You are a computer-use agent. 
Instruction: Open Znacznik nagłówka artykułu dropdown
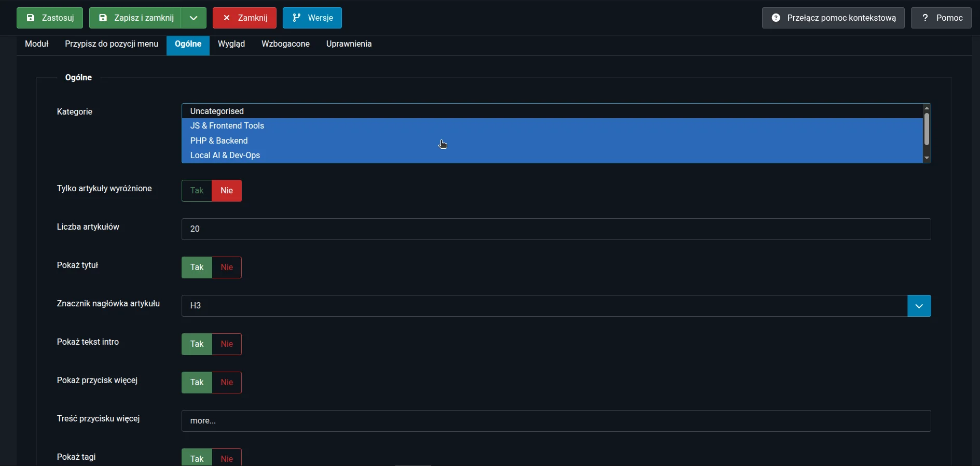tap(556, 306)
